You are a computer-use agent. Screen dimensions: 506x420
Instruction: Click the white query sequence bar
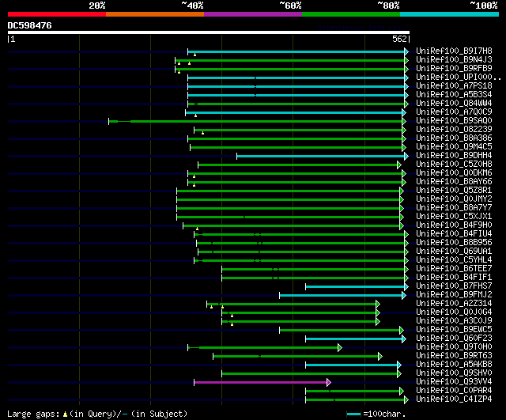pyautogui.click(x=209, y=32)
